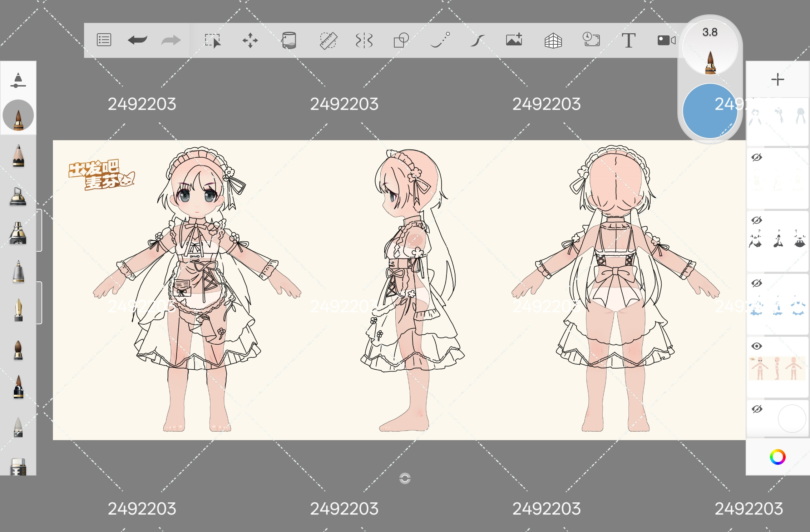Open the main menu list icon

pos(104,40)
